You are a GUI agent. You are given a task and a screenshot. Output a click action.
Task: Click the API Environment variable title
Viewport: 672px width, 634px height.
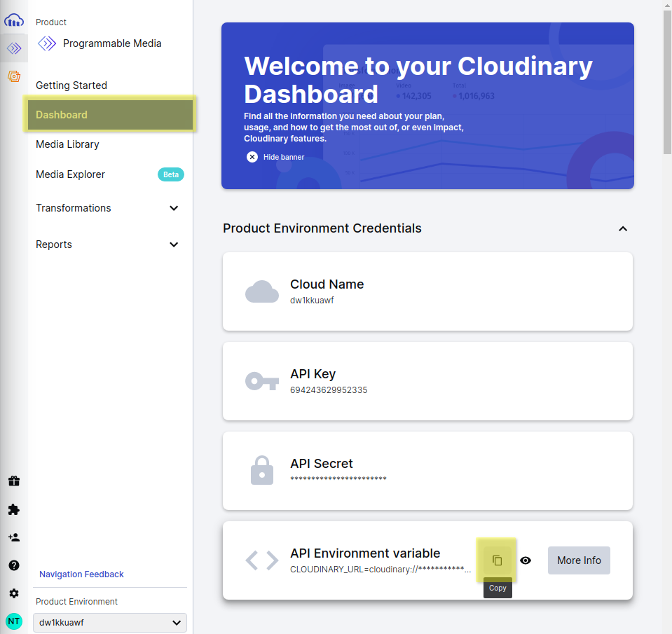(365, 553)
